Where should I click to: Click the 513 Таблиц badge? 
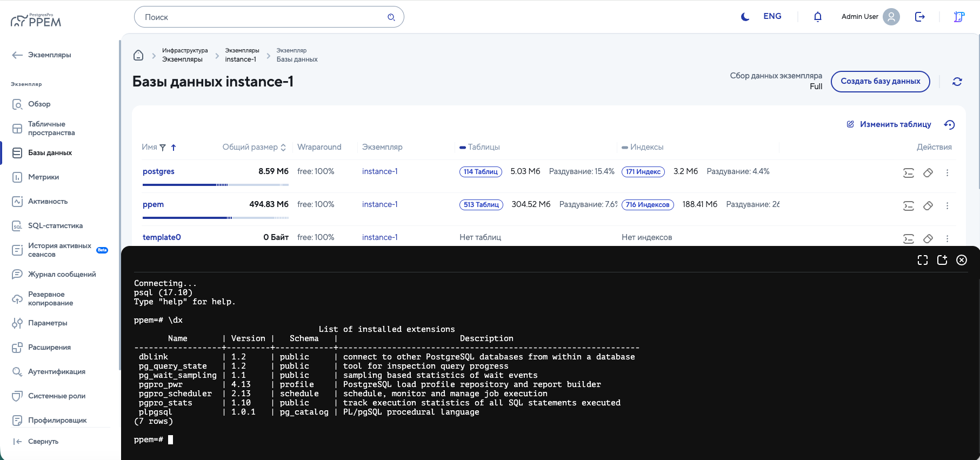coord(481,205)
